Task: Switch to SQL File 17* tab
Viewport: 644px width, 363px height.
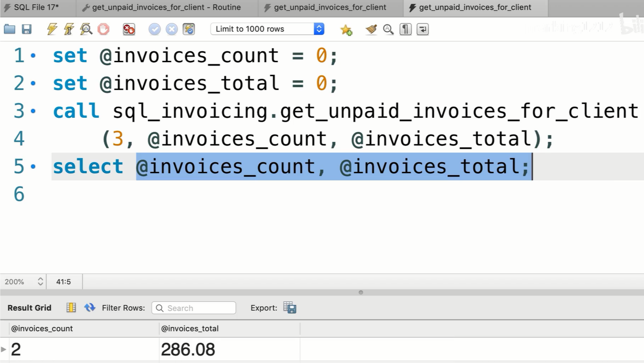Action: pos(38,7)
